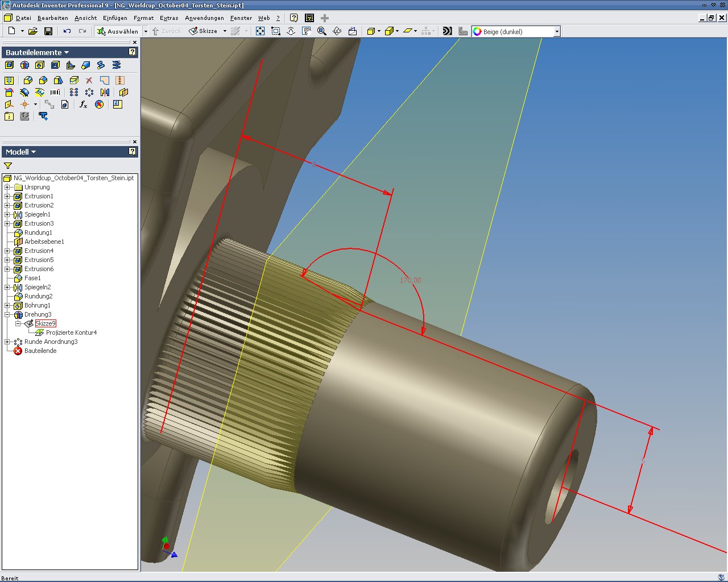The width and height of the screenshot is (728, 582).
Task: Collapse the Drehung3 tree node
Action: [x=7, y=314]
